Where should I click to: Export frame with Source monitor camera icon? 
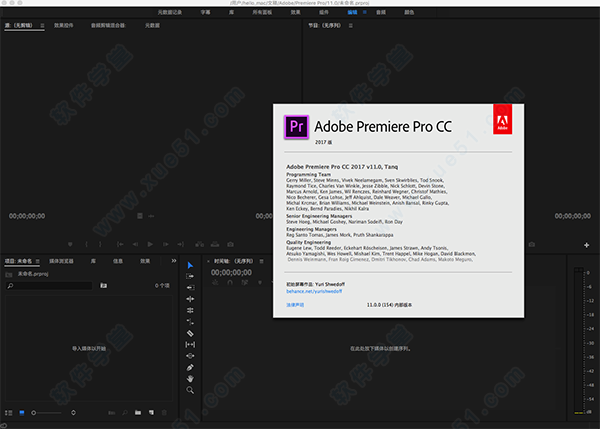230,244
